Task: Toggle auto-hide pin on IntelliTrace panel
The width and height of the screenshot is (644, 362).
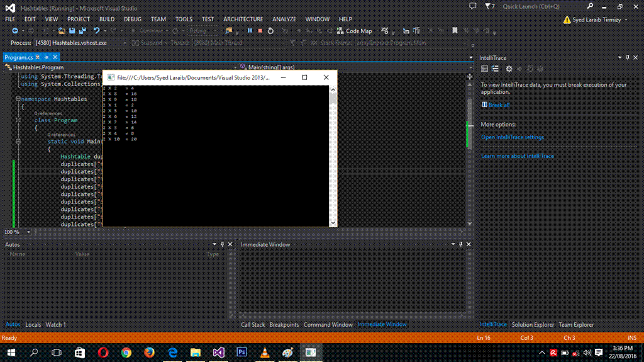Action: [x=627, y=57]
